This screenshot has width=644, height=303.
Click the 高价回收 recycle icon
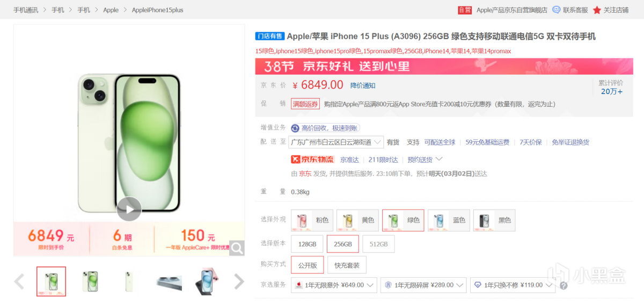pos(295,128)
